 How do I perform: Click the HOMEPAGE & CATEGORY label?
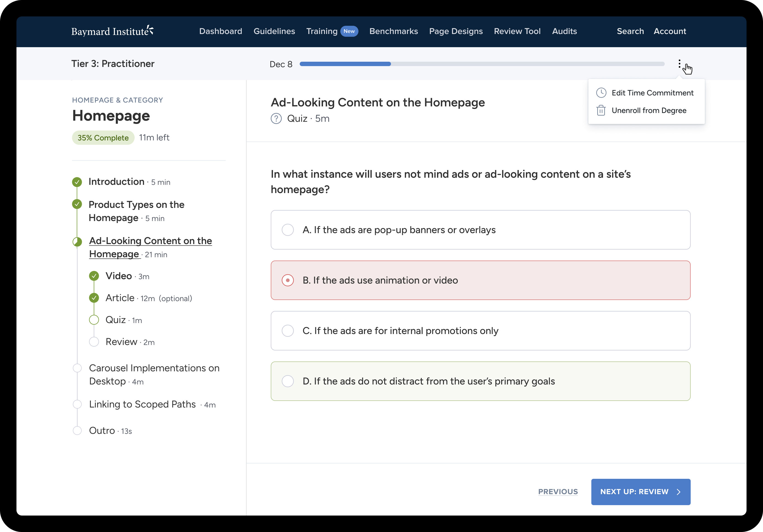117,100
